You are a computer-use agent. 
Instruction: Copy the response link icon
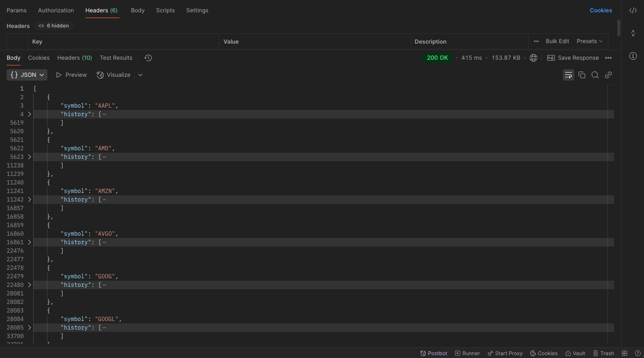[608, 75]
